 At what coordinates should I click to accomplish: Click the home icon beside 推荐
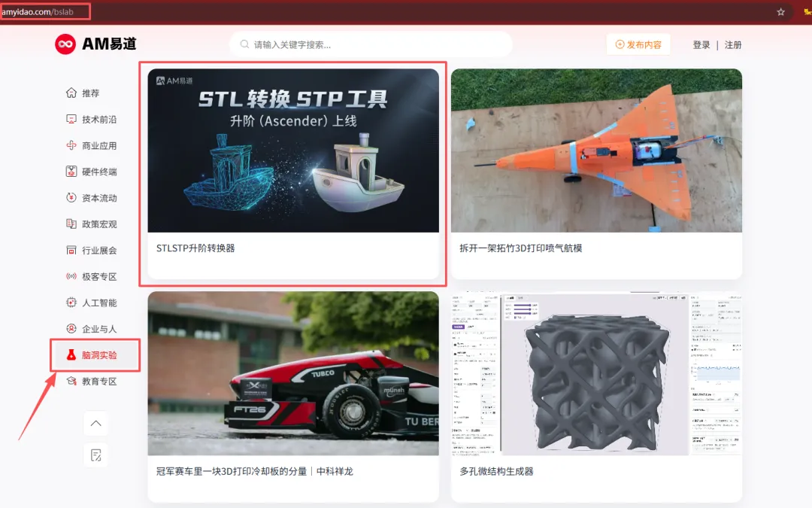click(71, 93)
